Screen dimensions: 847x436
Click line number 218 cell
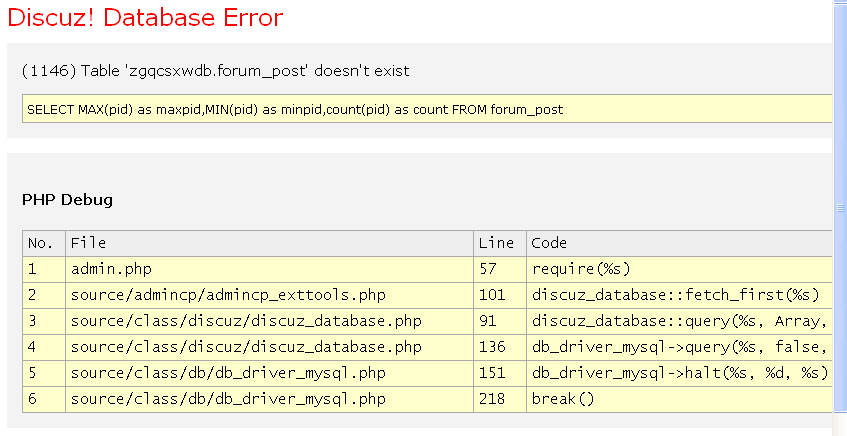492,399
